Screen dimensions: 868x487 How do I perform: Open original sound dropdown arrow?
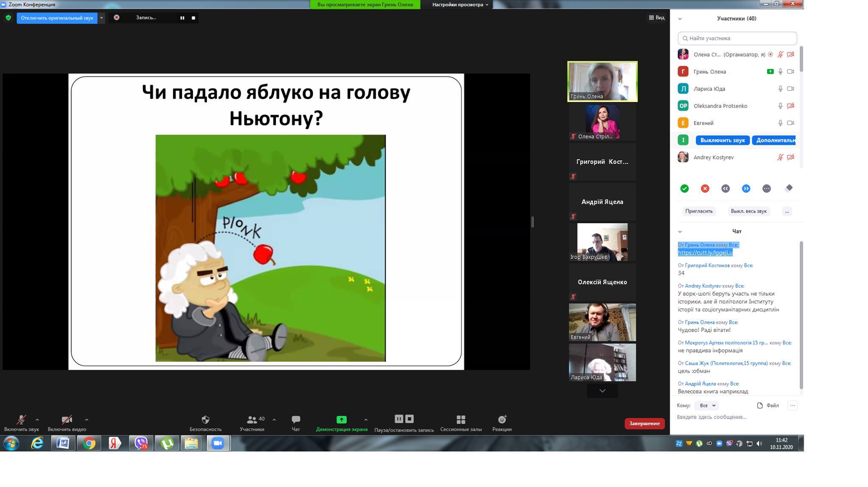[101, 18]
